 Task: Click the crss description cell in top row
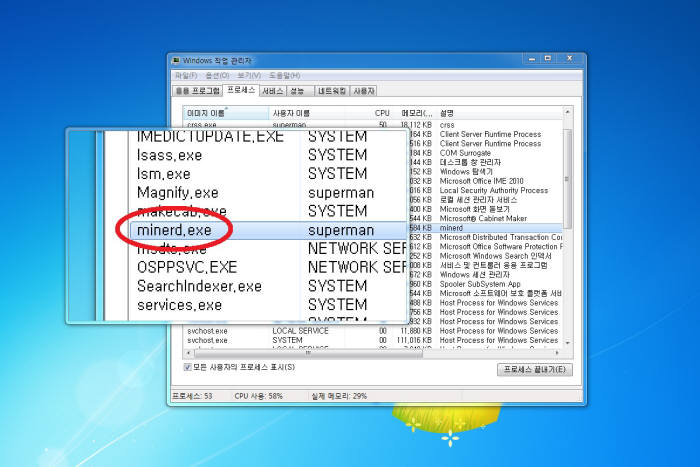point(447,125)
